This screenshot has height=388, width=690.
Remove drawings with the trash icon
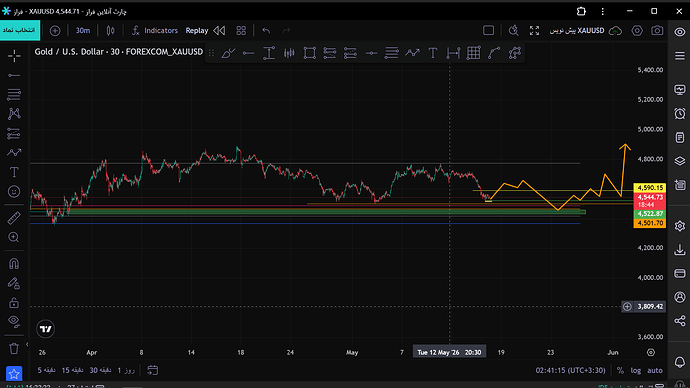click(x=14, y=349)
